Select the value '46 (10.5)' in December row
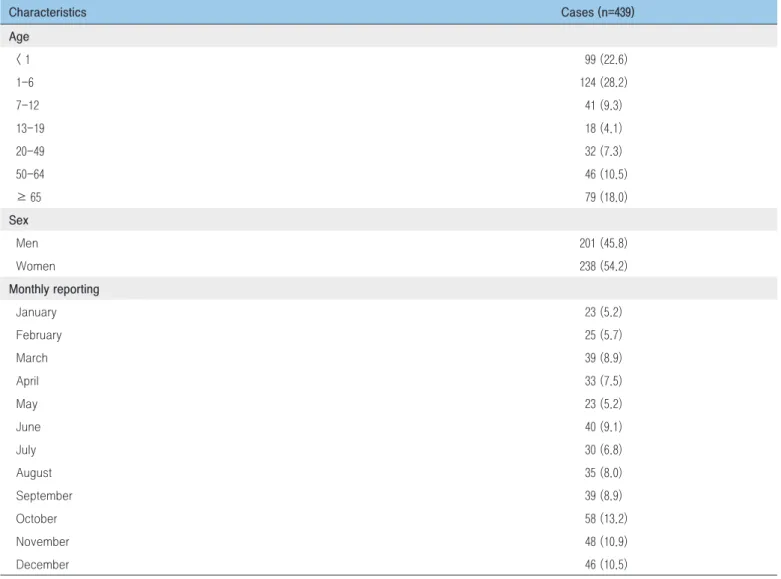 [606, 565]
